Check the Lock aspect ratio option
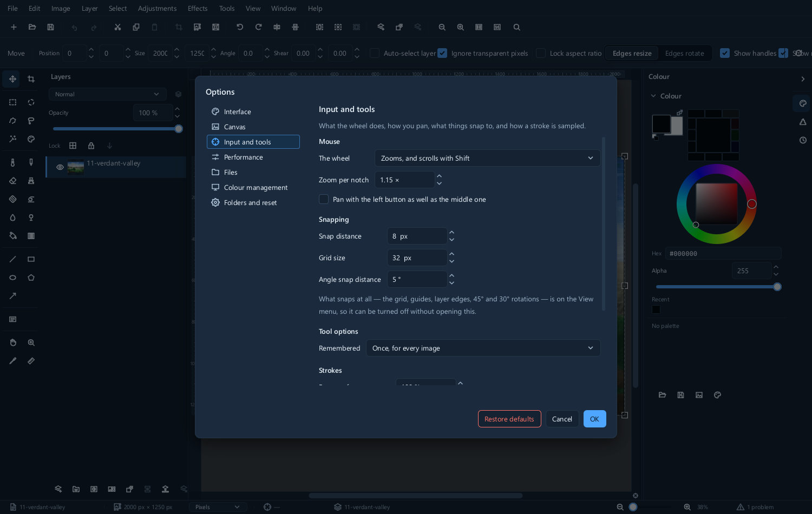 click(540, 53)
